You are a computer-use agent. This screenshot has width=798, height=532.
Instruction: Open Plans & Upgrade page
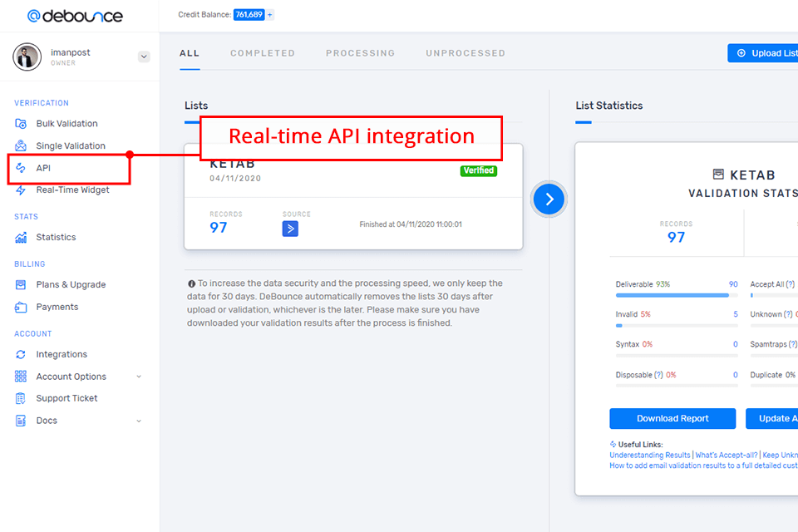(x=71, y=284)
